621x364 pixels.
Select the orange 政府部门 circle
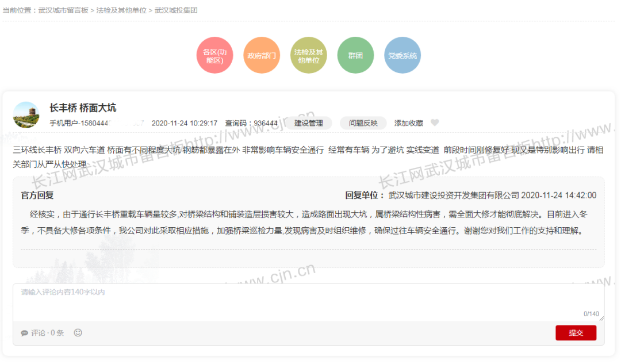tap(262, 56)
